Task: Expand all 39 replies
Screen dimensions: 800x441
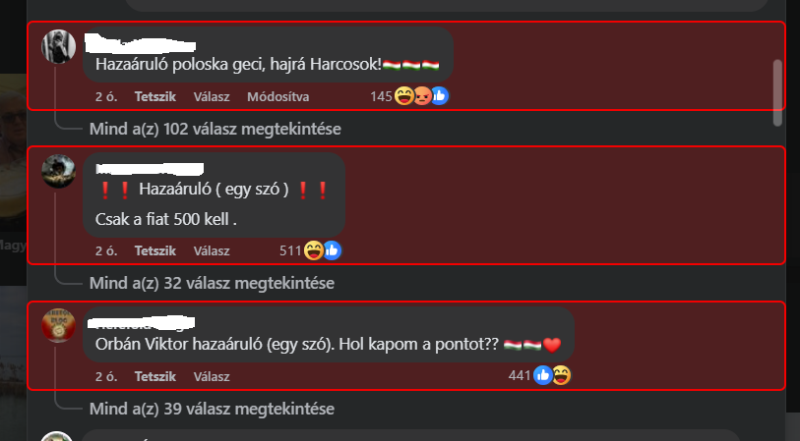Action: point(212,408)
